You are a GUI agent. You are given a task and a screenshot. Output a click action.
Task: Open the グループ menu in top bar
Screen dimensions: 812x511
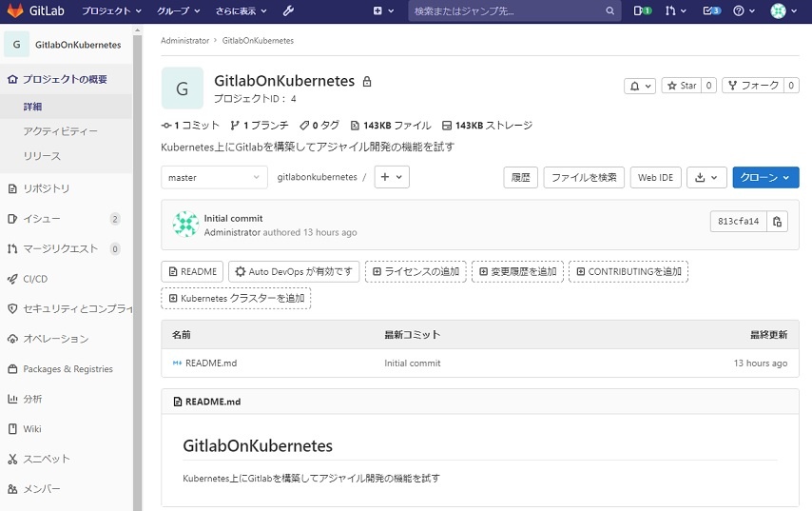pos(178,10)
